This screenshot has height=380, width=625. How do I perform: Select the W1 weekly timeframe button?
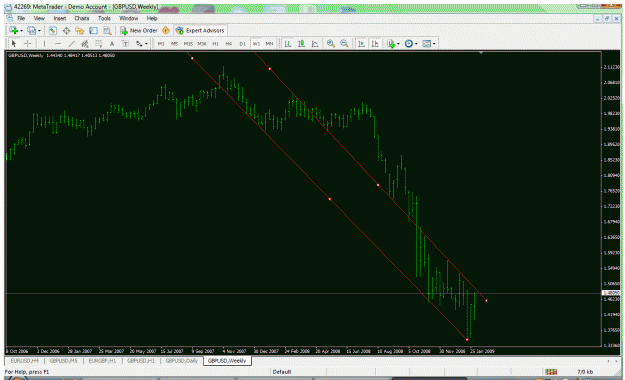click(256, 44)
